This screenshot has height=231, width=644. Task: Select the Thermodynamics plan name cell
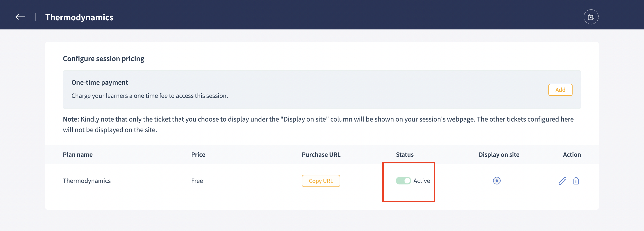point(87,181)
